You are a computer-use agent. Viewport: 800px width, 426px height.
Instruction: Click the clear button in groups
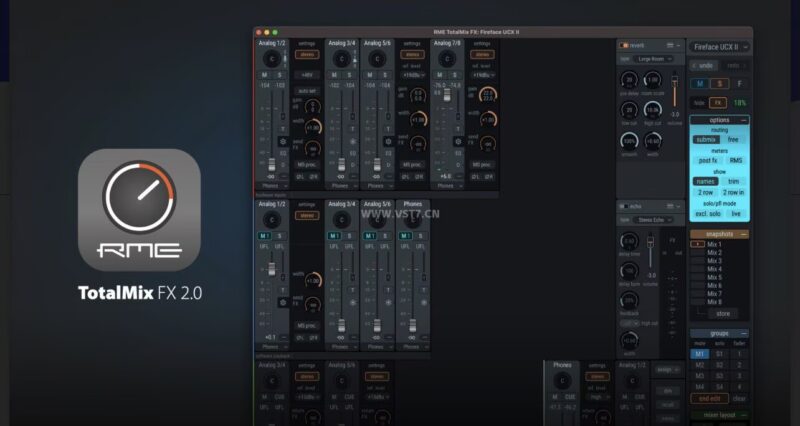click(739, 398)
